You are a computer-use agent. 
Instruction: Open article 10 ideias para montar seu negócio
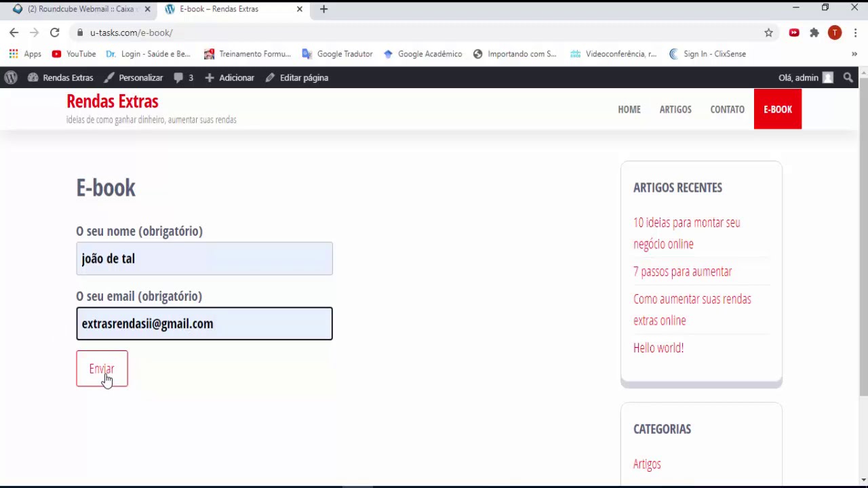(x=687, y=233)
